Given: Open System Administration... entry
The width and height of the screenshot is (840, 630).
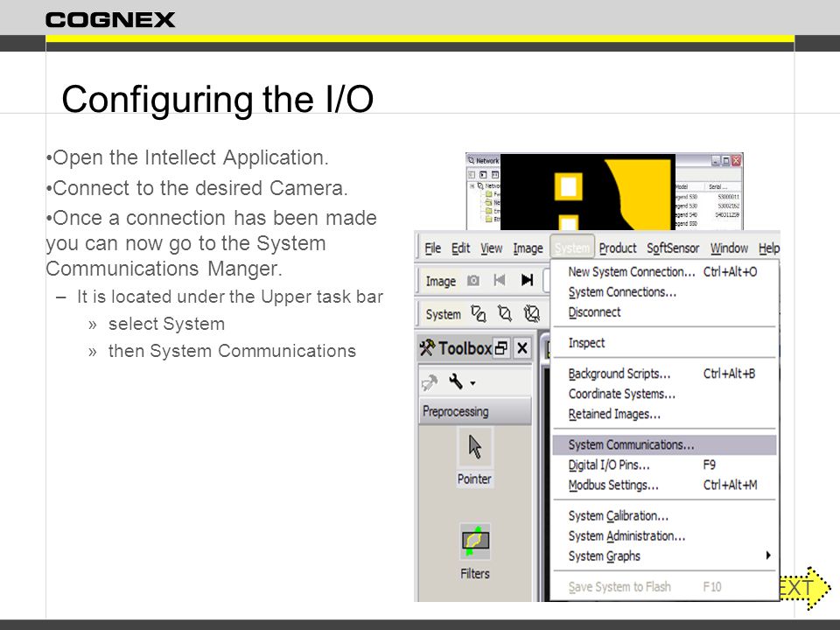Looking at the screenshot, I should pos(664,536).
